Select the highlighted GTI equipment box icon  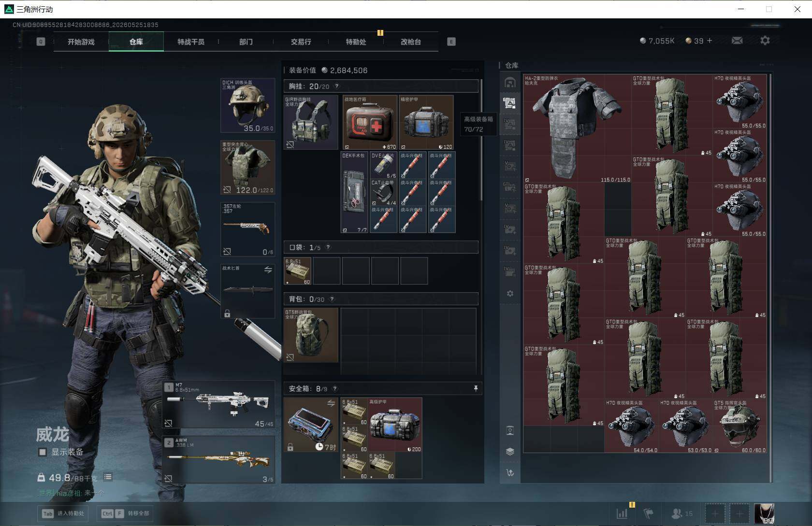[x=510, y=102]
